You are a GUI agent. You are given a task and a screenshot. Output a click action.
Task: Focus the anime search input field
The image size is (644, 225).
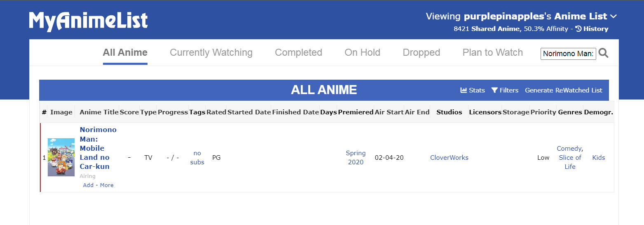568,53
